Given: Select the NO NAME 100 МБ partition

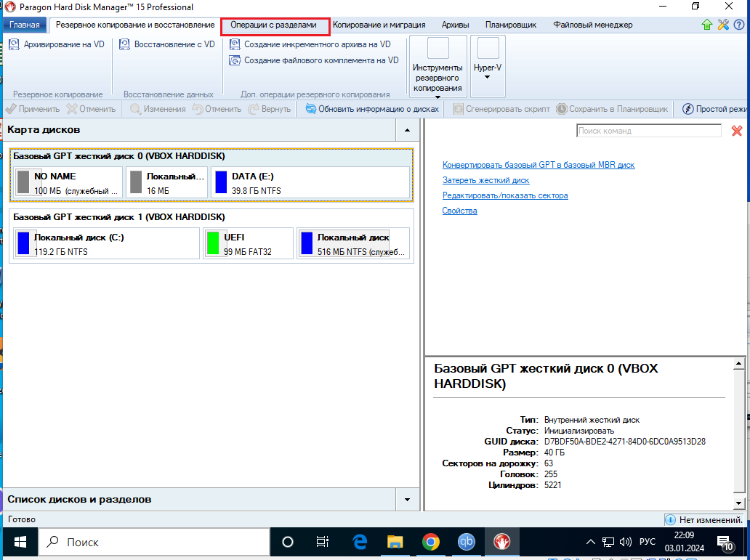Looking at the screenshot, I should coord(68,182).
